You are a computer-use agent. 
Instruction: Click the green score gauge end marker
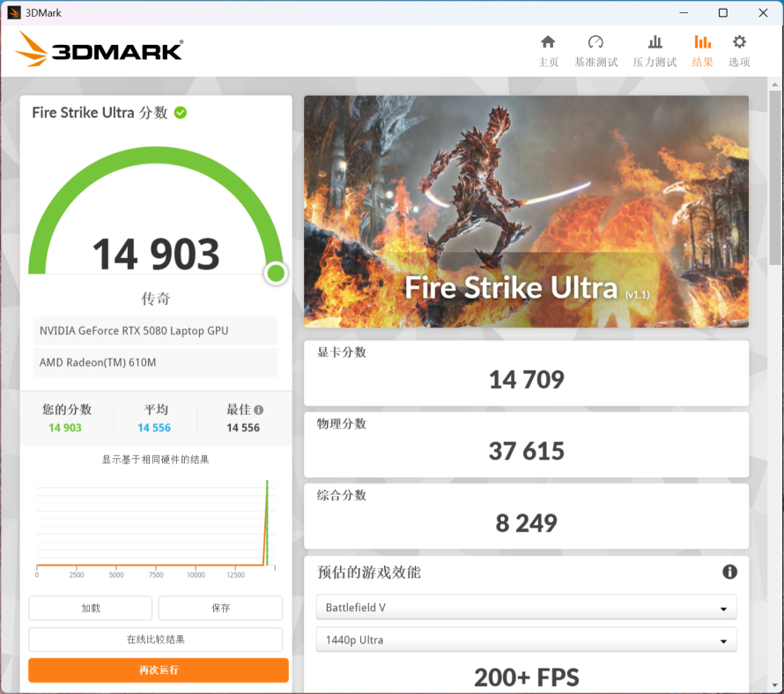[x=276, y=274]
